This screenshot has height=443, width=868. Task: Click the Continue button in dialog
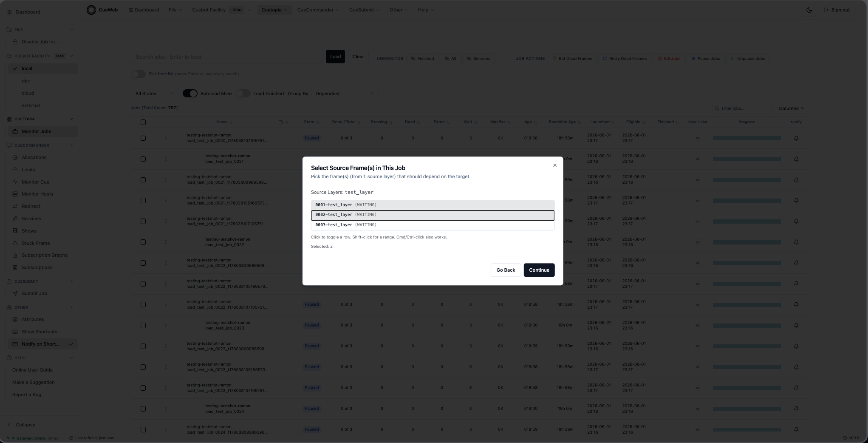point(539,270)
